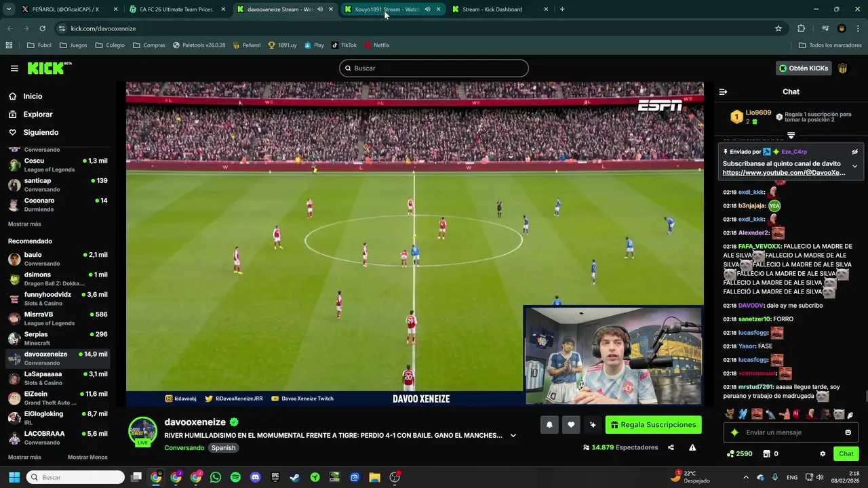The height and width of the screenshot is (488, 868).
Task: Toggle follow heart button for davooxeneize
Action: tap(571, 425)
